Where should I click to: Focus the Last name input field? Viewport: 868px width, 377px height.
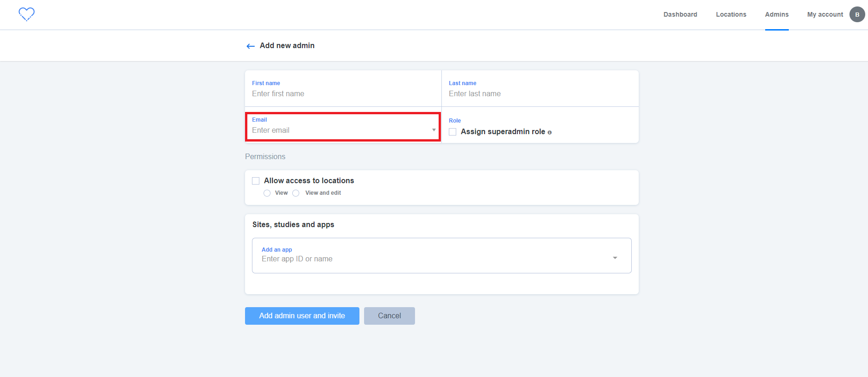click(540, 93)
